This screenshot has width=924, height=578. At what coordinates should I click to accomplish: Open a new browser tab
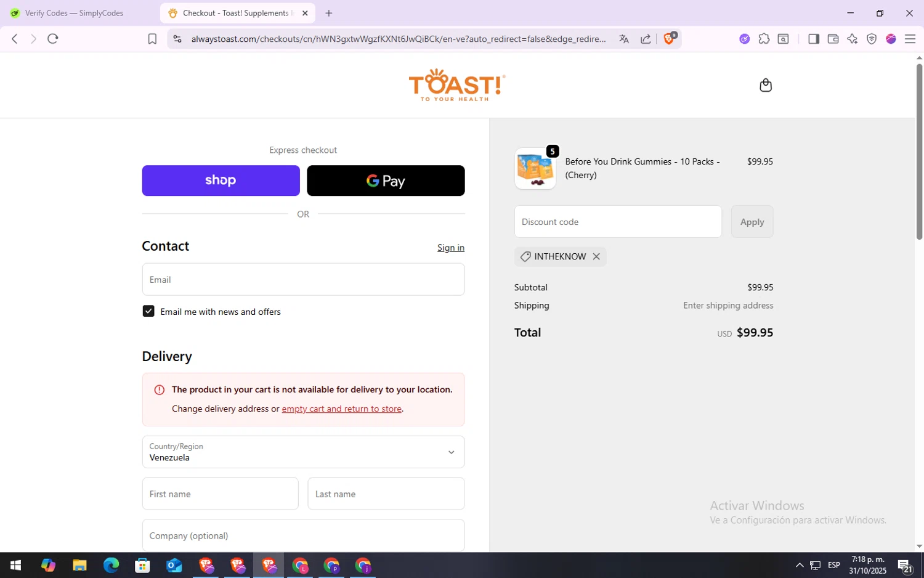click(x=329, y=13)
